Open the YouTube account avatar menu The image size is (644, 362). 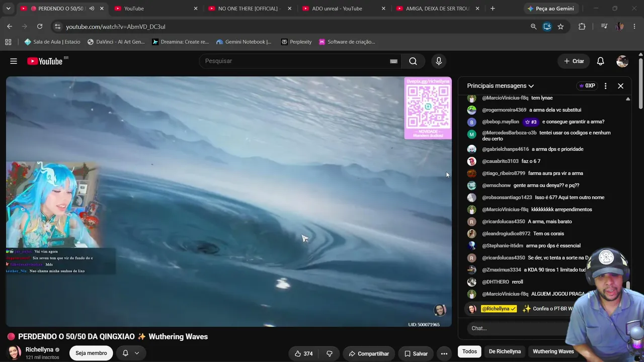coord(622,61)
